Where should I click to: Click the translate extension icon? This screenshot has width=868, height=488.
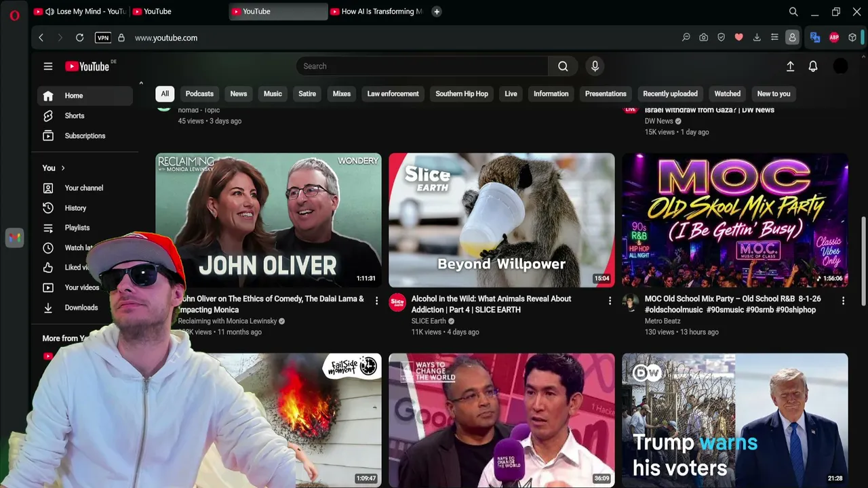click(x=815, y=38)
